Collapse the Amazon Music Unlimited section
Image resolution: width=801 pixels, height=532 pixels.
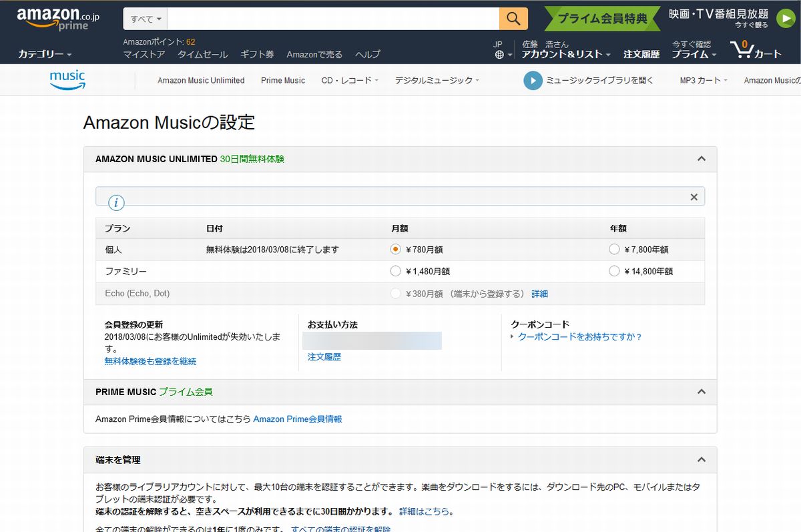(701, 159)
